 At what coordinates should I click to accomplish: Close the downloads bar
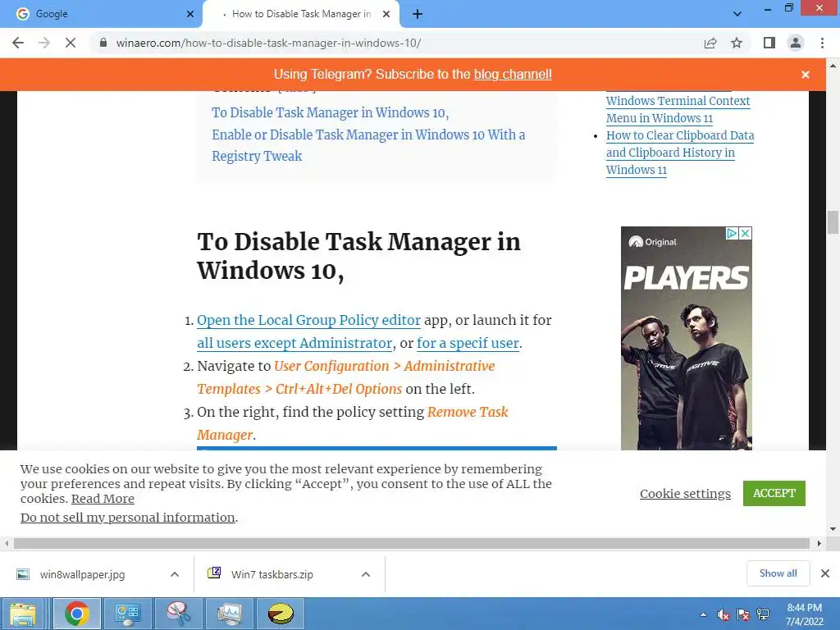coord(825,573)
